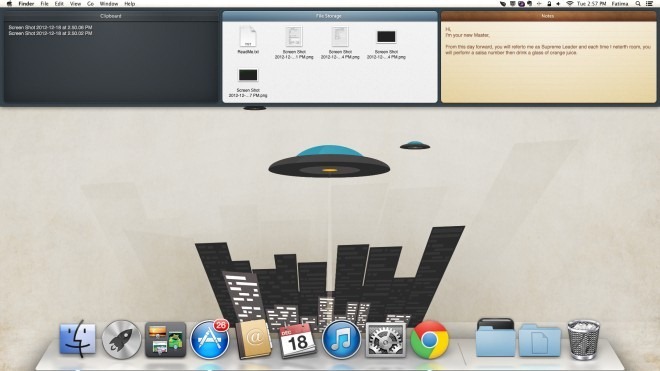Open the Edit menu

(59, 4)
